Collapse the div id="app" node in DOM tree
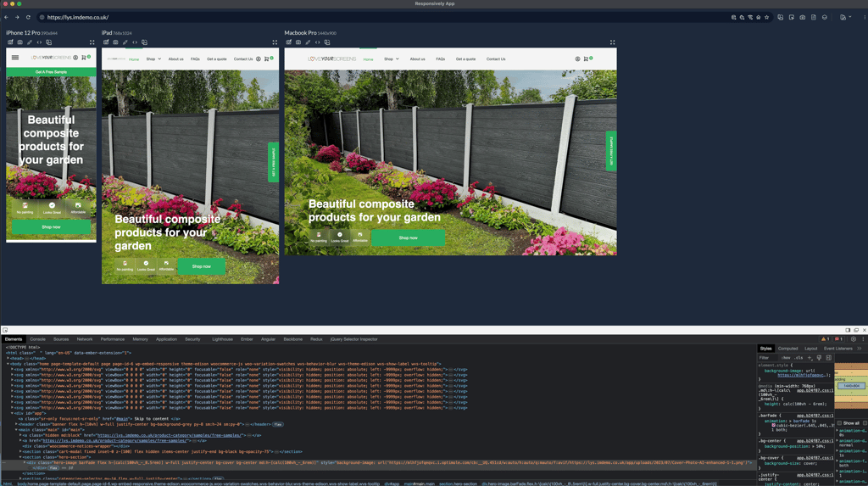Screen dimensions: 868x486 tap(13, 413)
